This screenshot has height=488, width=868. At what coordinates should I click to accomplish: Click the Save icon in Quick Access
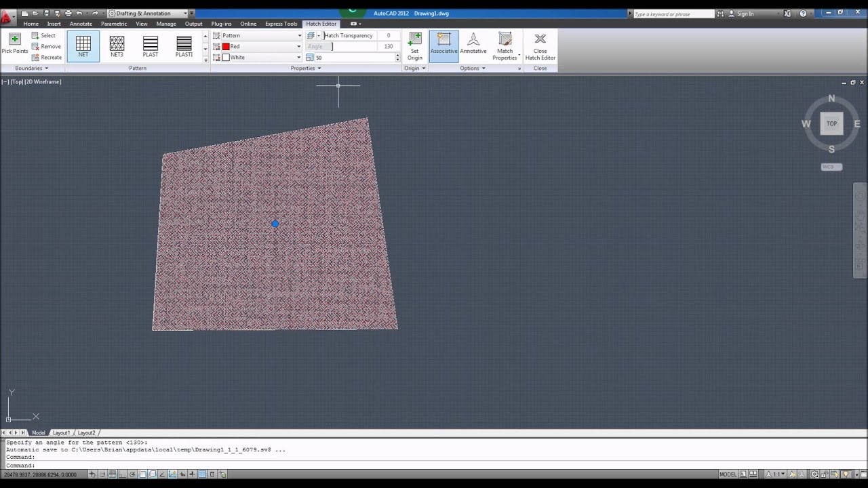[47, 14]
